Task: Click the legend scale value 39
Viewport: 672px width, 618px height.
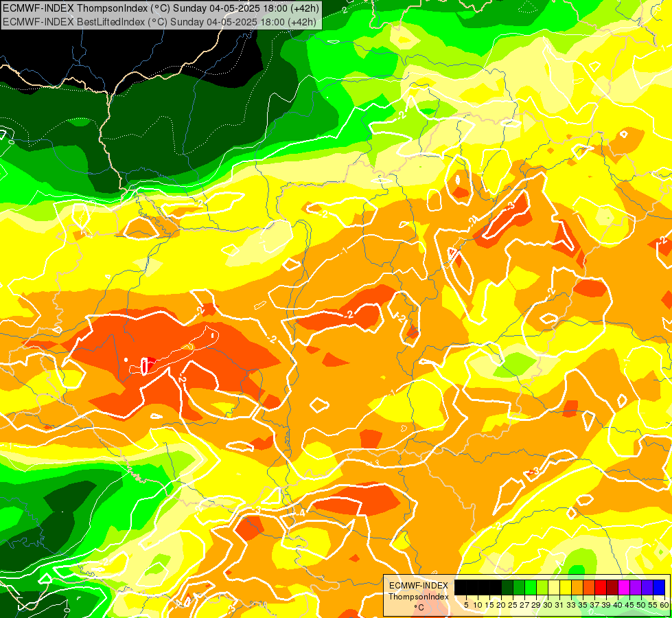Action: 606,605
